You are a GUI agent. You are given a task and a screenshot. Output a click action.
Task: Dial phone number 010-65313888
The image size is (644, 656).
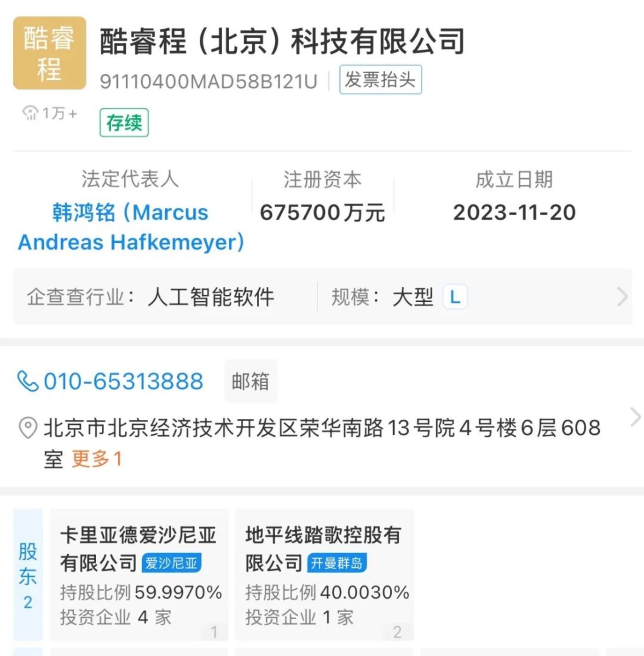pyautogui.click(x=123, y=381)
